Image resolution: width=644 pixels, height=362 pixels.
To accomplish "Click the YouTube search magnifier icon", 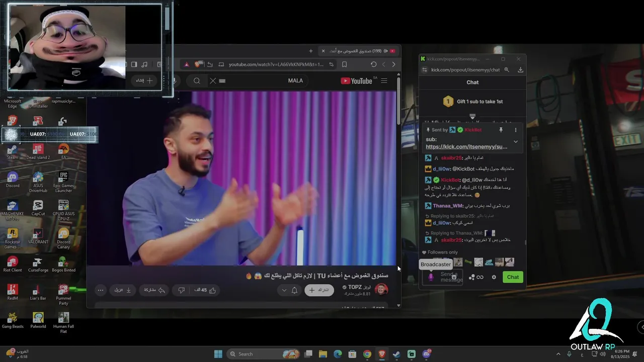I will pos(197,81).
